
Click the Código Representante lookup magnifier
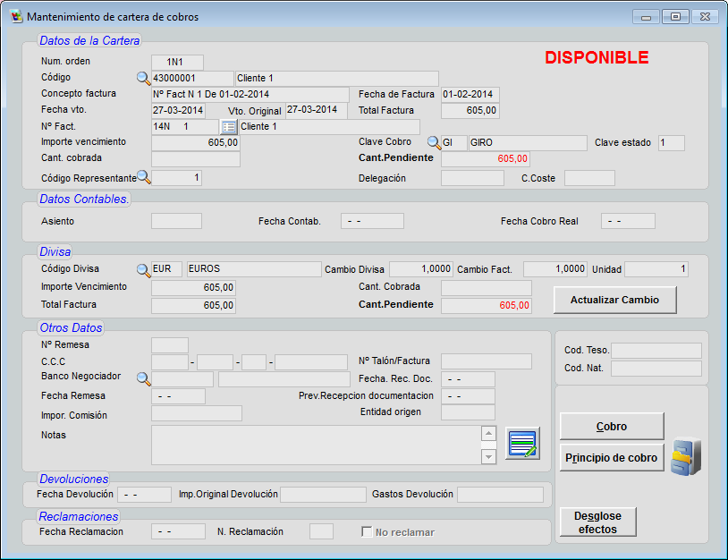click(143, 177)
